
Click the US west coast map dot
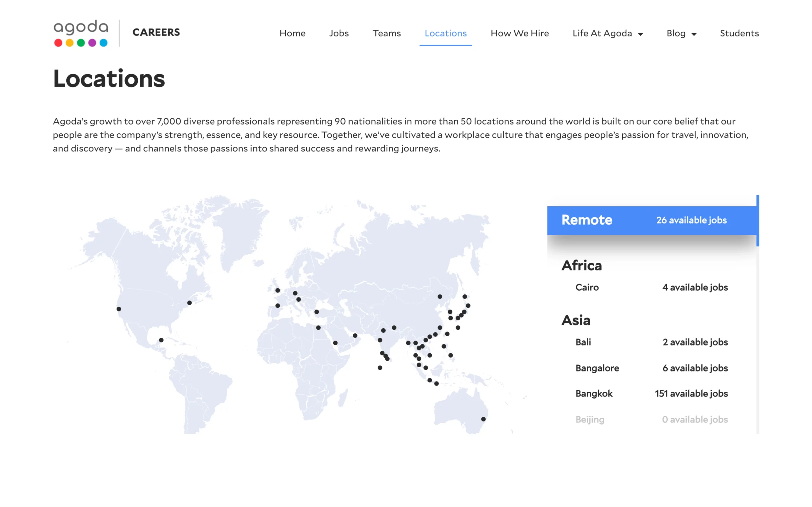tap(119, 309)
